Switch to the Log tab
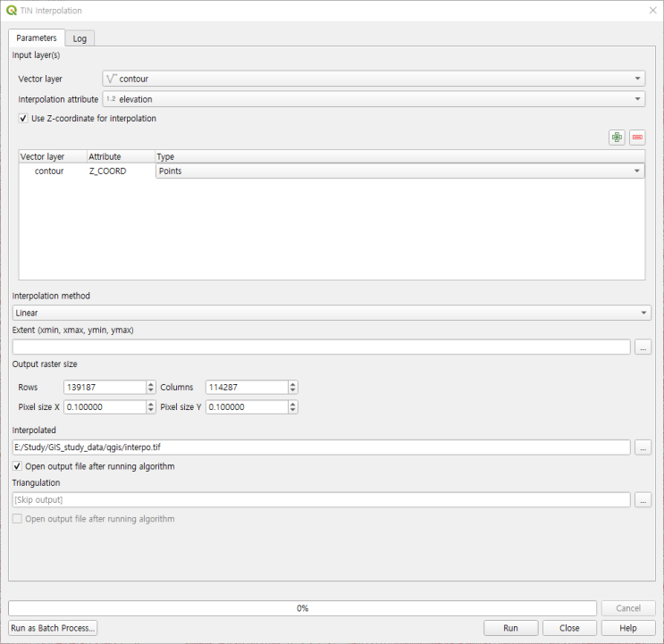 [x=80, y=38]
